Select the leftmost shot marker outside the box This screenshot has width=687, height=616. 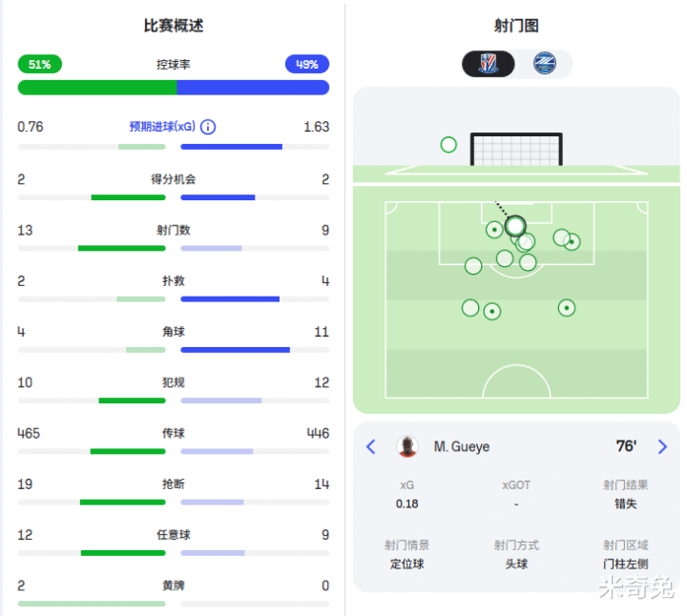(470, 307)
